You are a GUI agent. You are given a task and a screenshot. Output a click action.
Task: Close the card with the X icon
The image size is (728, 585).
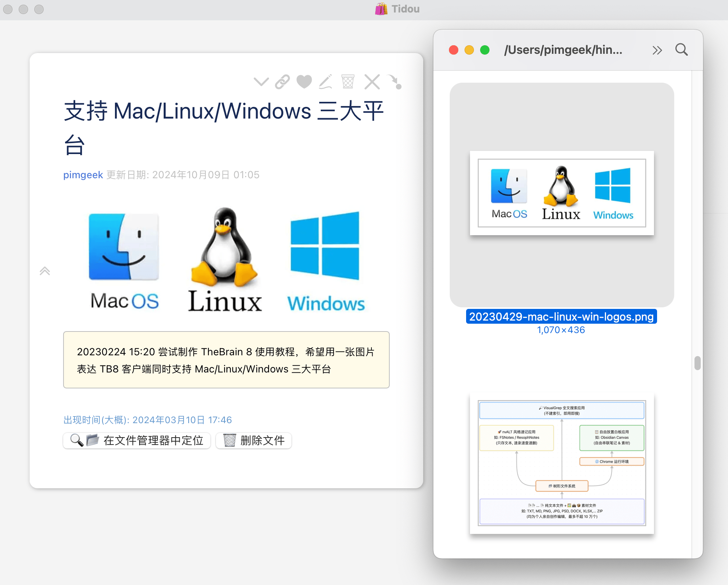click(372, 82)
